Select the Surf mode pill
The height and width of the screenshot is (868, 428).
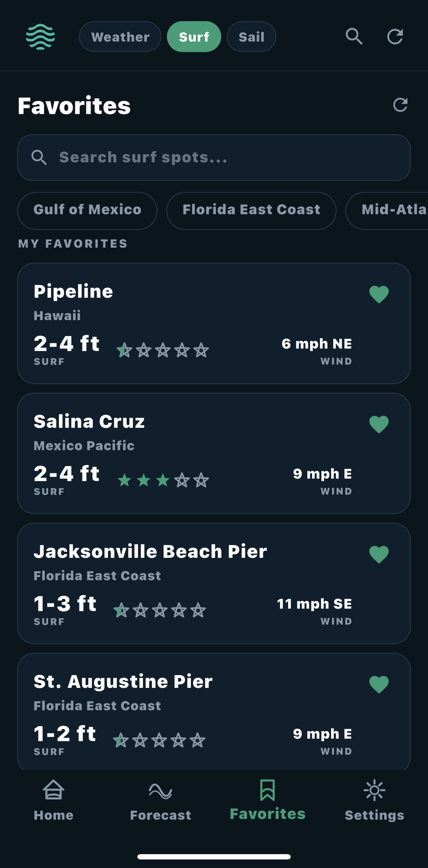click(194, 37)
